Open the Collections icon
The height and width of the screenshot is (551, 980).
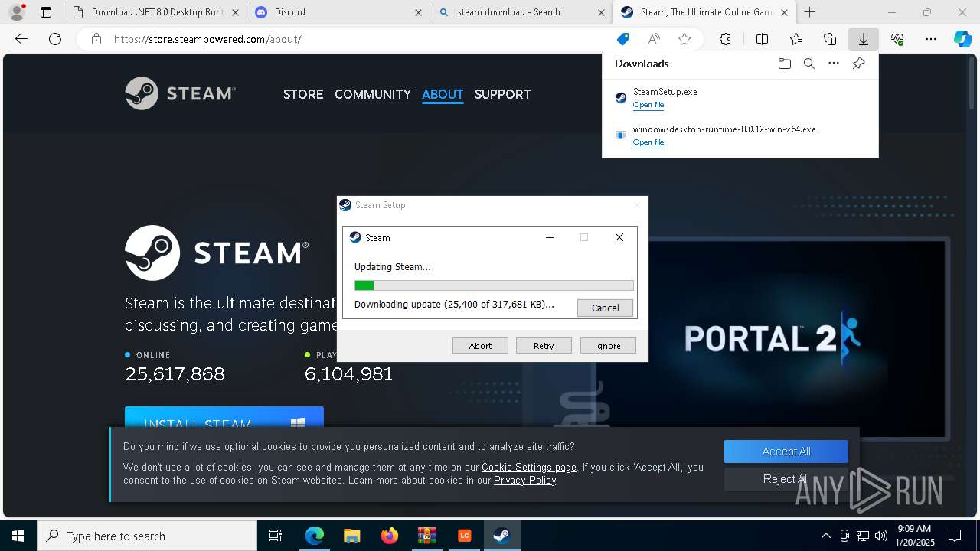click(x=830, y=39)
